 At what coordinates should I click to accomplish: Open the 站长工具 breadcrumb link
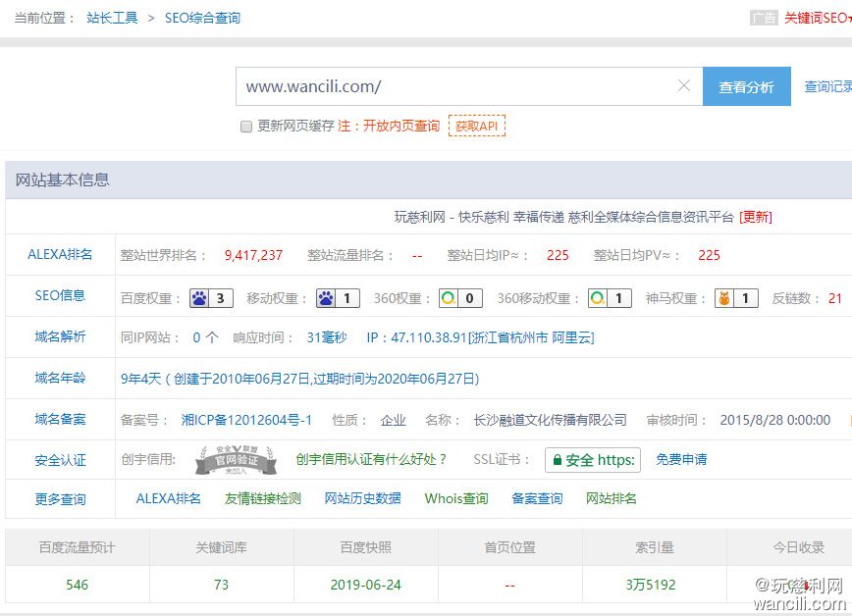pyautogui.click(x=113, y=18)
